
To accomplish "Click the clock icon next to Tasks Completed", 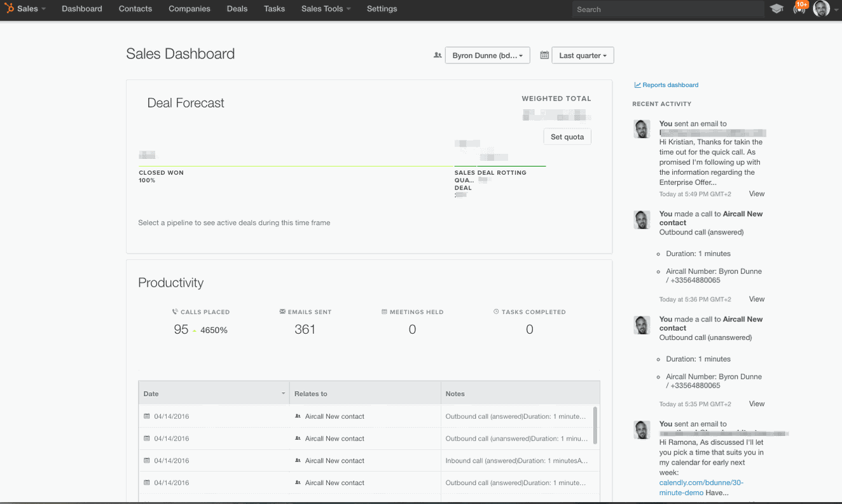I will pyautogui.click(x=496, y=312).
